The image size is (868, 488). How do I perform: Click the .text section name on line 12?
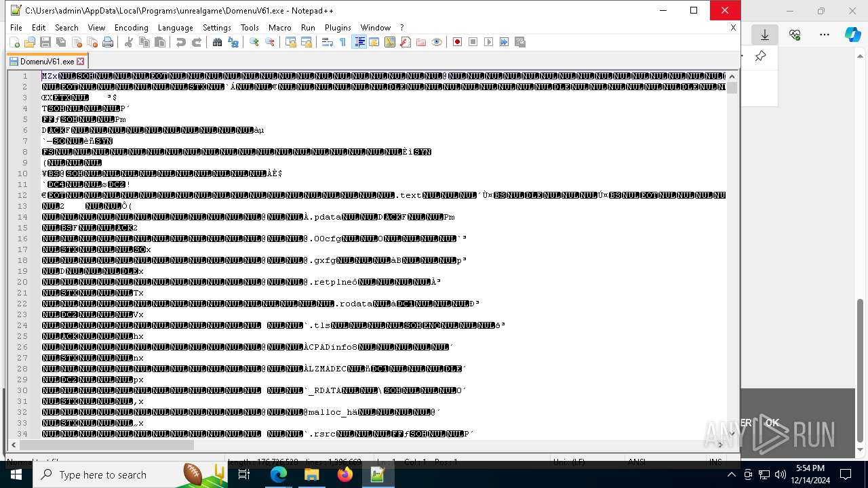[x=409, y=195]
